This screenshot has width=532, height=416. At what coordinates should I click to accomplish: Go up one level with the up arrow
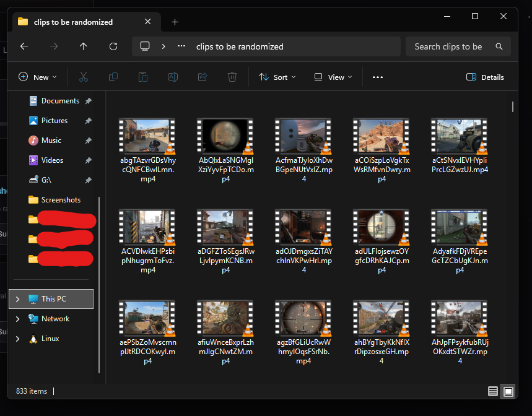coord(84,46)
